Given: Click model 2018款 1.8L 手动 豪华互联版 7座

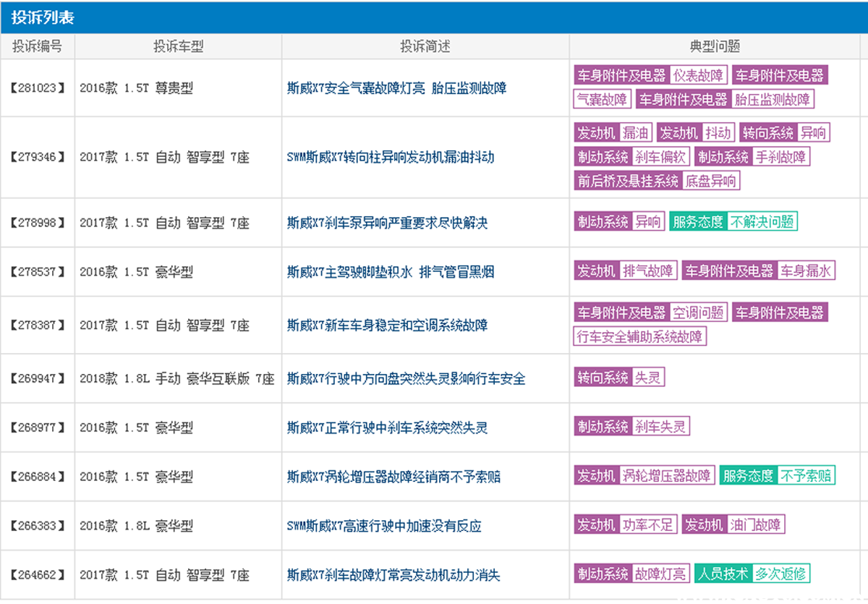Looking at the screenshot, I should (x=177, y=378).
